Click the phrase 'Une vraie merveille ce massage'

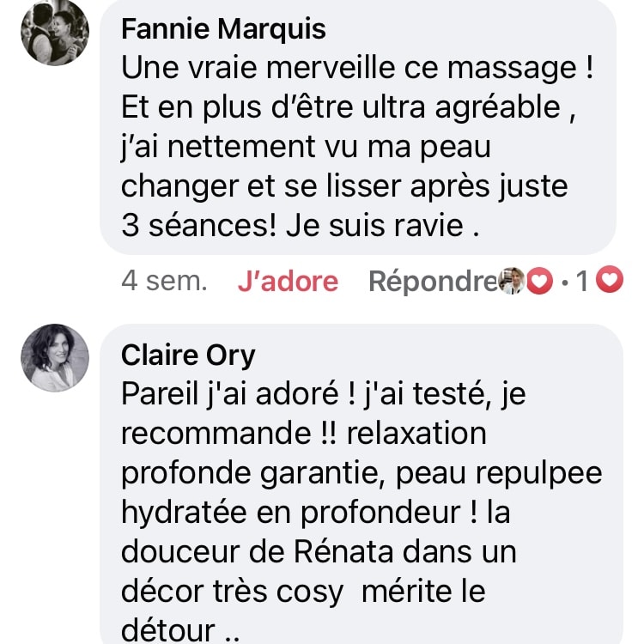(x=349, y=68)
